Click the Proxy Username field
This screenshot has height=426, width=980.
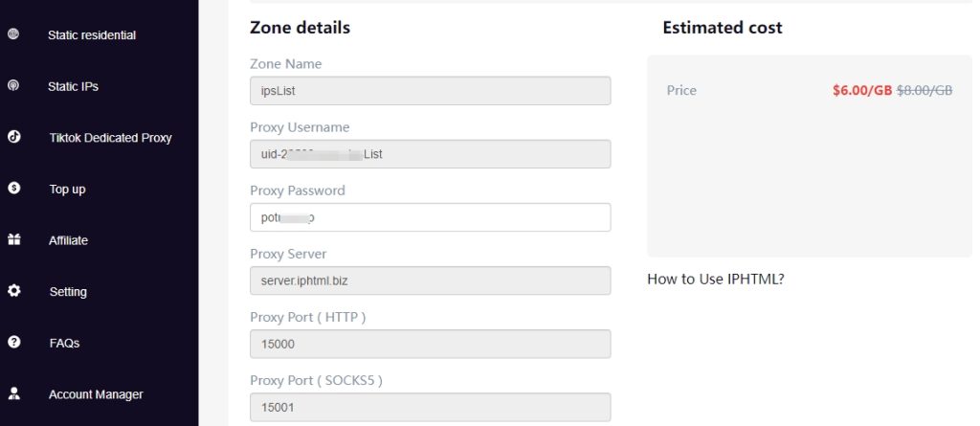click(x=430, y=154)
